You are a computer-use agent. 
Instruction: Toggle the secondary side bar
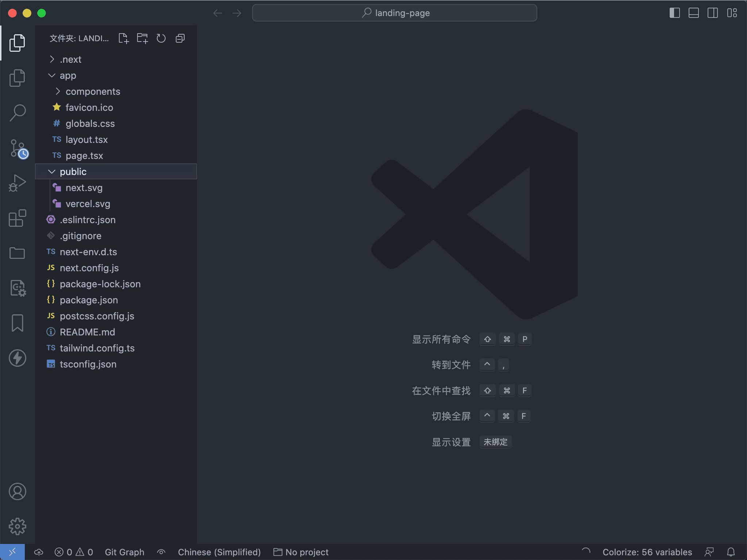click(x=713, y=13)
